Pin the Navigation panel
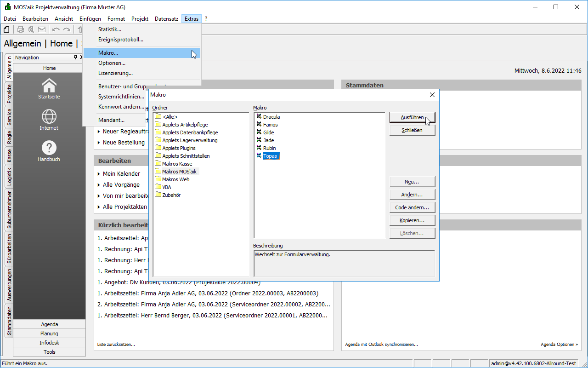The image size is (588, 368). [x=76, y=57]
